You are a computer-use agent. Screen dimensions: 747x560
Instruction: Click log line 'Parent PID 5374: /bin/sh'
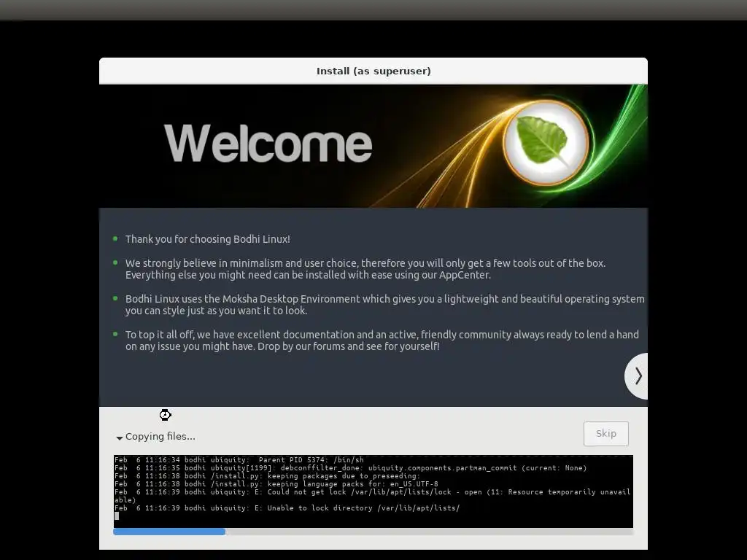[x=239, y=460]
